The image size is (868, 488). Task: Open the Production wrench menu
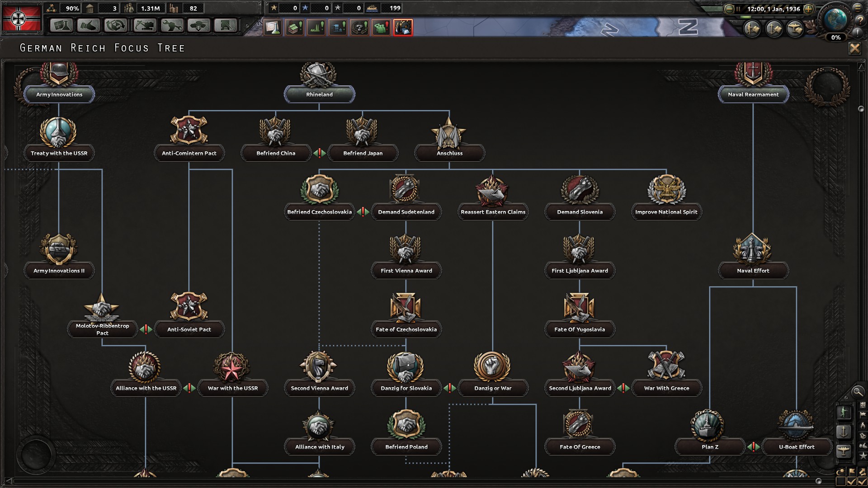[x=172, y=26]
